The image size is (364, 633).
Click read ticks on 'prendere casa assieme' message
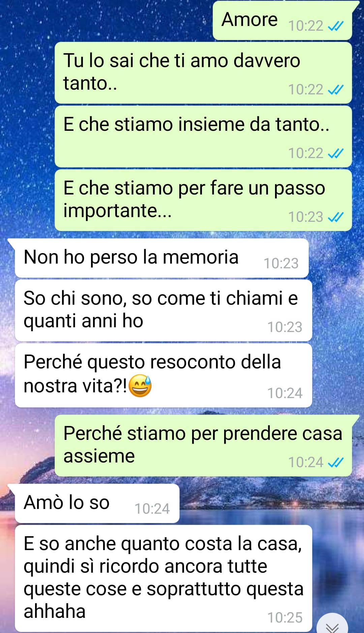coord(336,462)
